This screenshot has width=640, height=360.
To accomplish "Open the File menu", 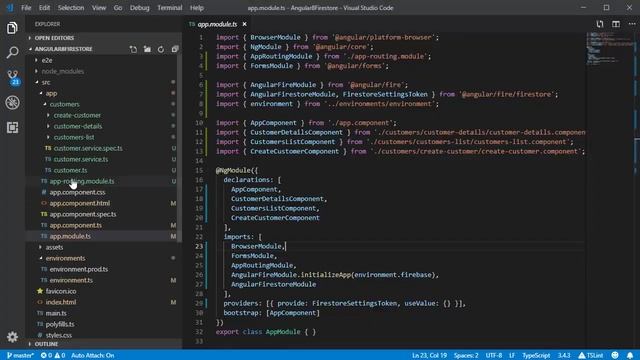I will coord(26,8).
